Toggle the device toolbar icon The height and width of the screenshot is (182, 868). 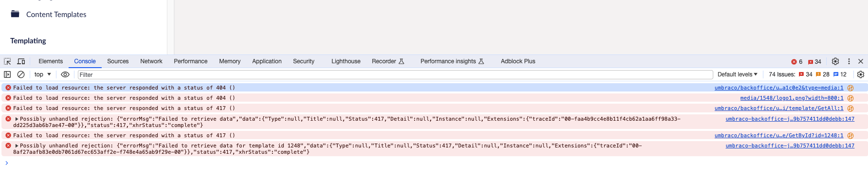[21, 61]
